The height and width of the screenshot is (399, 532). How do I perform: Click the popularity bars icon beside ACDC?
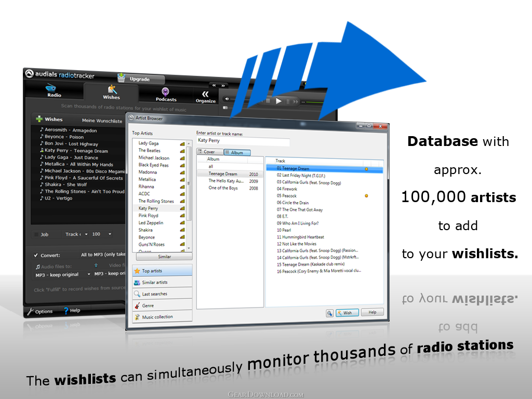182,194
